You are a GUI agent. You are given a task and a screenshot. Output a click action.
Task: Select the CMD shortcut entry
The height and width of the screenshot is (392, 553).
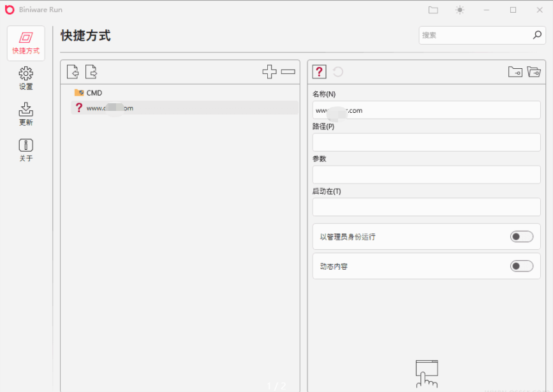(x=94, y=93)
